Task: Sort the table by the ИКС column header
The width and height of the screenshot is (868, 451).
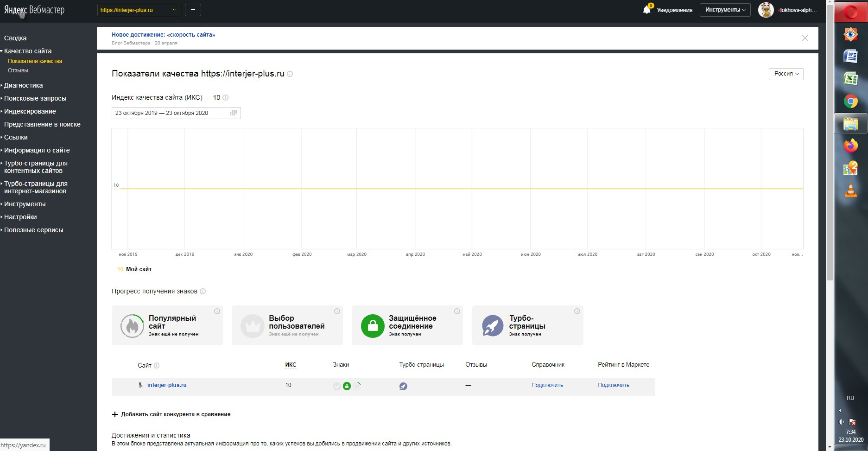Action: 291,365
